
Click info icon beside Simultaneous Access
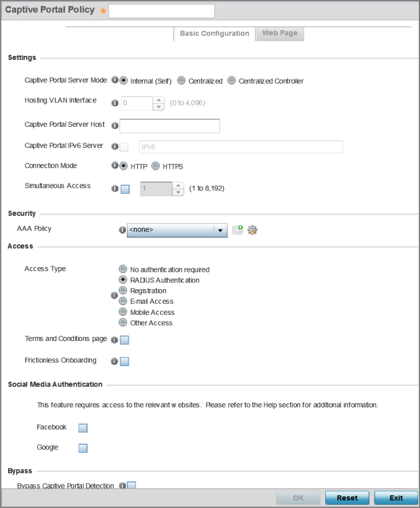[115, 189]
